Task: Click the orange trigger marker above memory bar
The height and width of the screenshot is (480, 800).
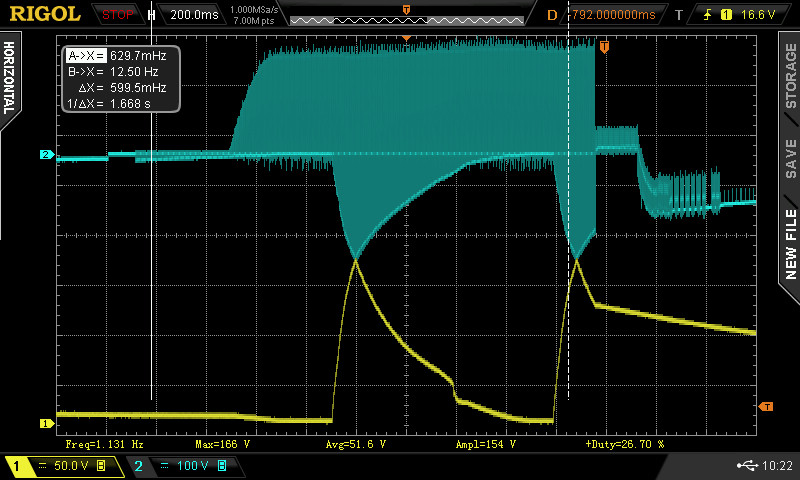Action: (x=406, y=10)
